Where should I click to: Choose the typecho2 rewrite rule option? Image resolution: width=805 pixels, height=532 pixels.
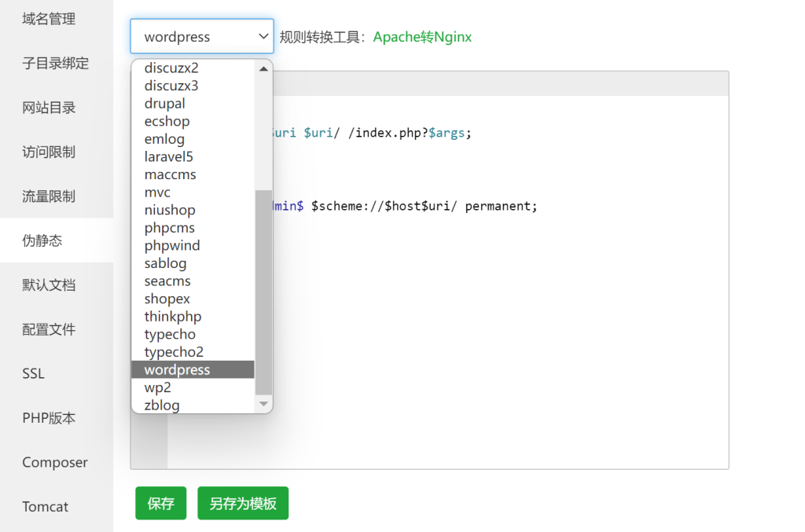click(x=174, y=352)
